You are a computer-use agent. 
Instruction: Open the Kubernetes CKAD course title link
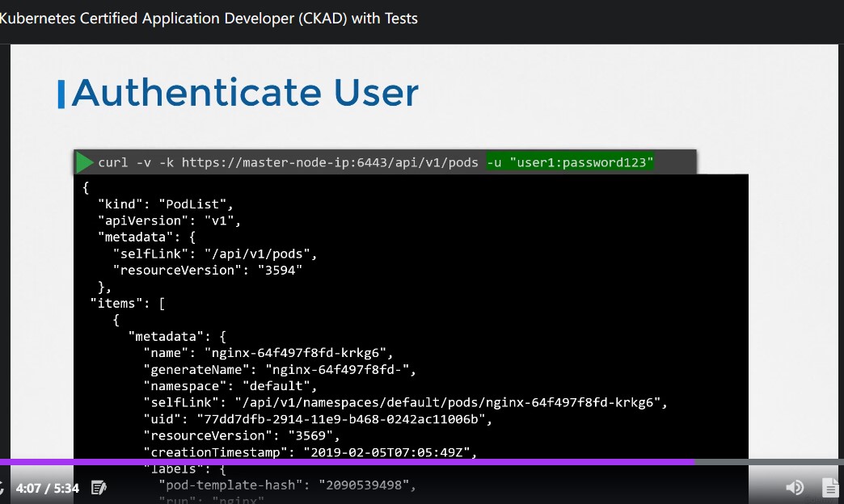[x=209, y=19]
